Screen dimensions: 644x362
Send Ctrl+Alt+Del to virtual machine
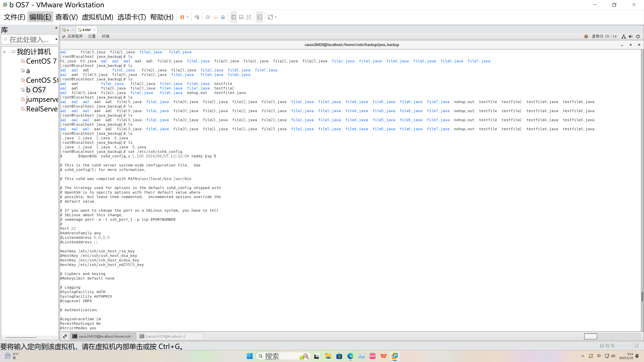(197, 17)
